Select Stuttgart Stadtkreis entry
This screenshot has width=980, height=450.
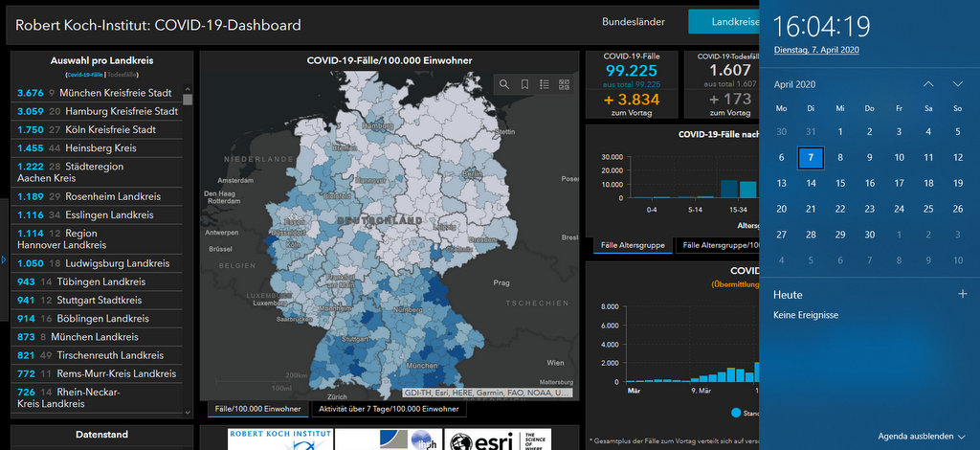click(x=97, y=300)
